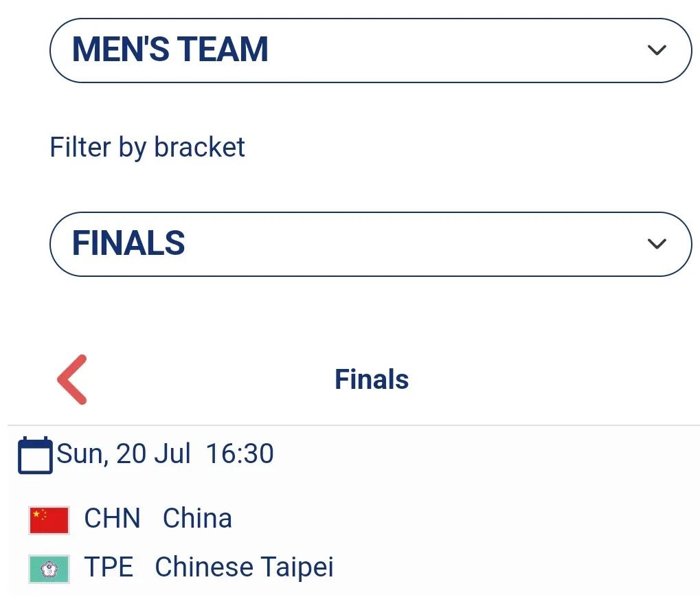Click the FINALS label text in dropdown
700x606 pixels.
[x=128, y=243]
